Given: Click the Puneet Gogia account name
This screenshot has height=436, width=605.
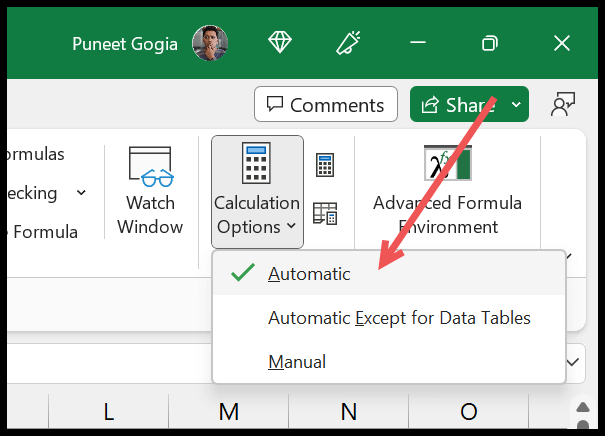Looking at the screenshot, I should (123, 44).
